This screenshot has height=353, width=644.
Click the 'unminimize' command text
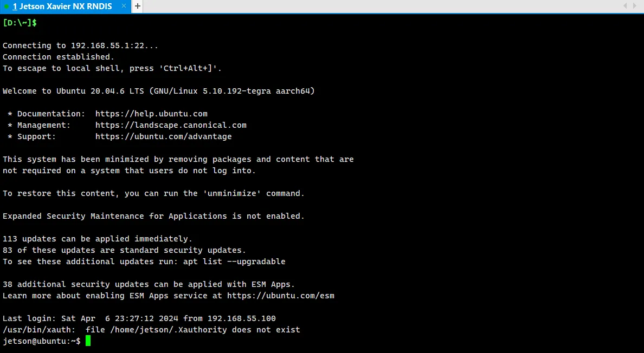231,193
